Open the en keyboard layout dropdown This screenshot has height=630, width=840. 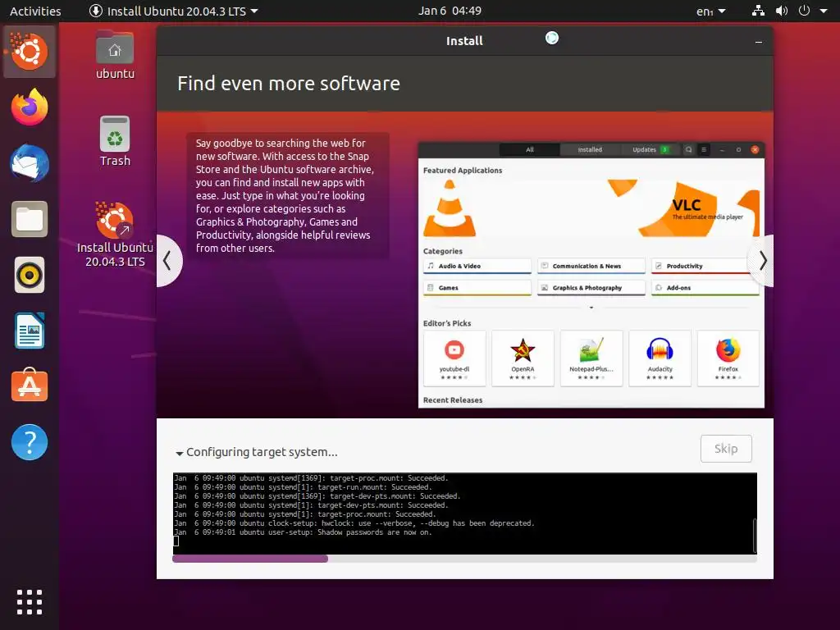point(711,11)
